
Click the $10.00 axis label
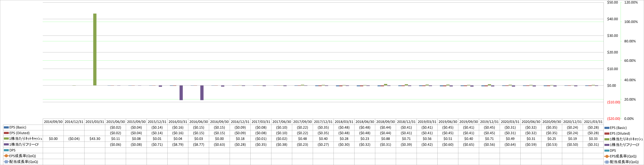(x=612, y=69)
